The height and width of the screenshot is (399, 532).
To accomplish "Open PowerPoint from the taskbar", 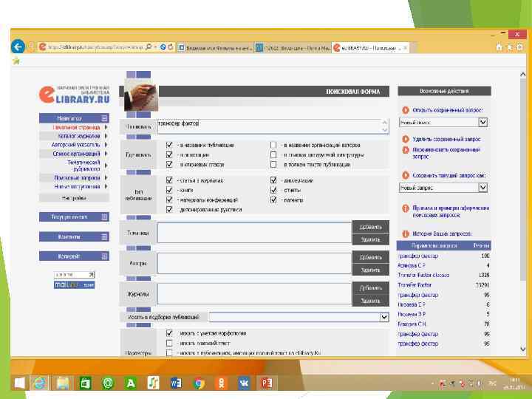I will click(x=267, y=383).
